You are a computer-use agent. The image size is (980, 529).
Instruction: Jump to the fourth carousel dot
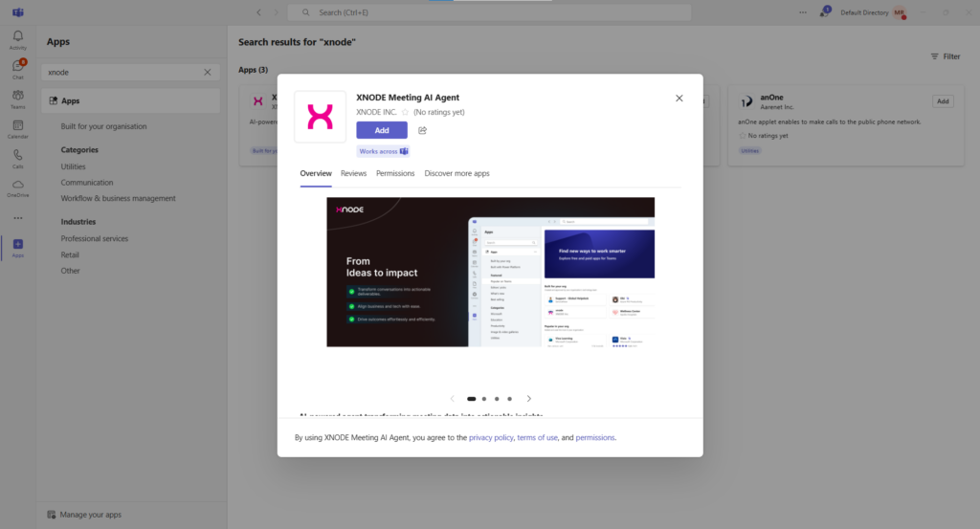tap(509, 399)
